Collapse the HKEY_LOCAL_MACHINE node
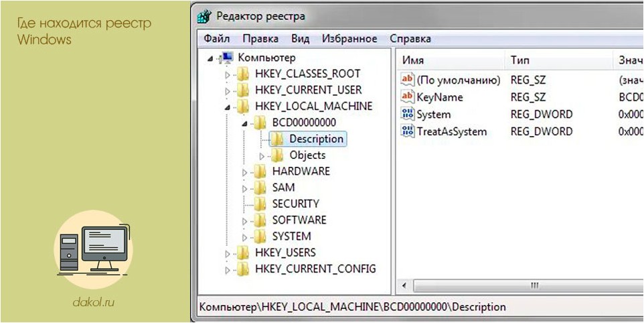Image resolution: width=644 pixels, height=323 pixels. click(228, 108)
